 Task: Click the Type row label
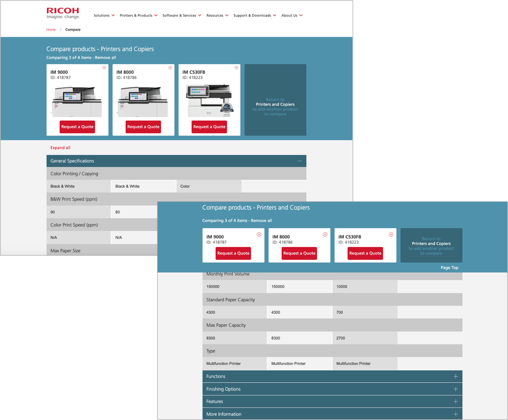tap(211, 351)
